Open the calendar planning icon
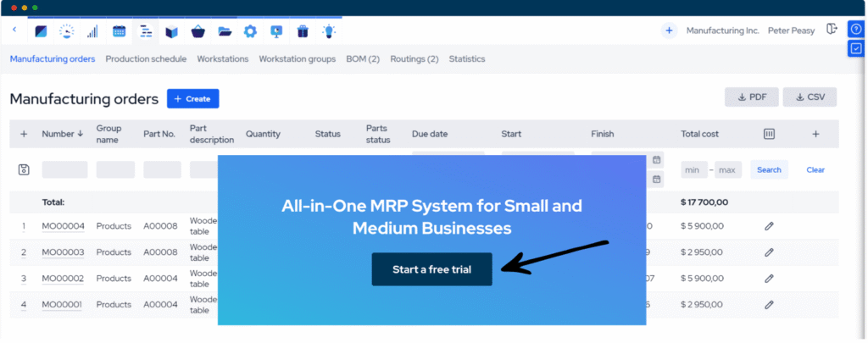Image resolution: width=868 pixels, height=343 pixels. coord(119,31)
